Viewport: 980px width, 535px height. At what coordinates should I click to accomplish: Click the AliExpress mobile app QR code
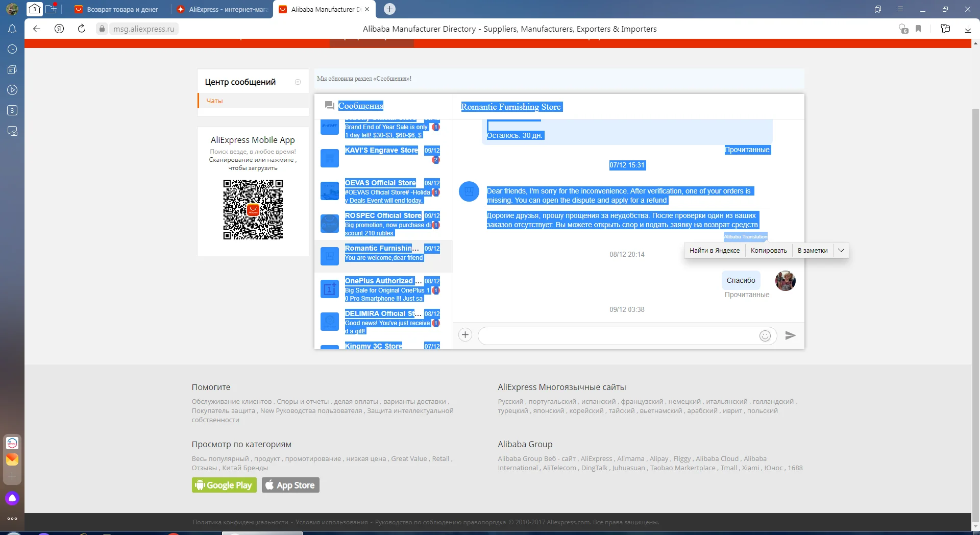253,210
